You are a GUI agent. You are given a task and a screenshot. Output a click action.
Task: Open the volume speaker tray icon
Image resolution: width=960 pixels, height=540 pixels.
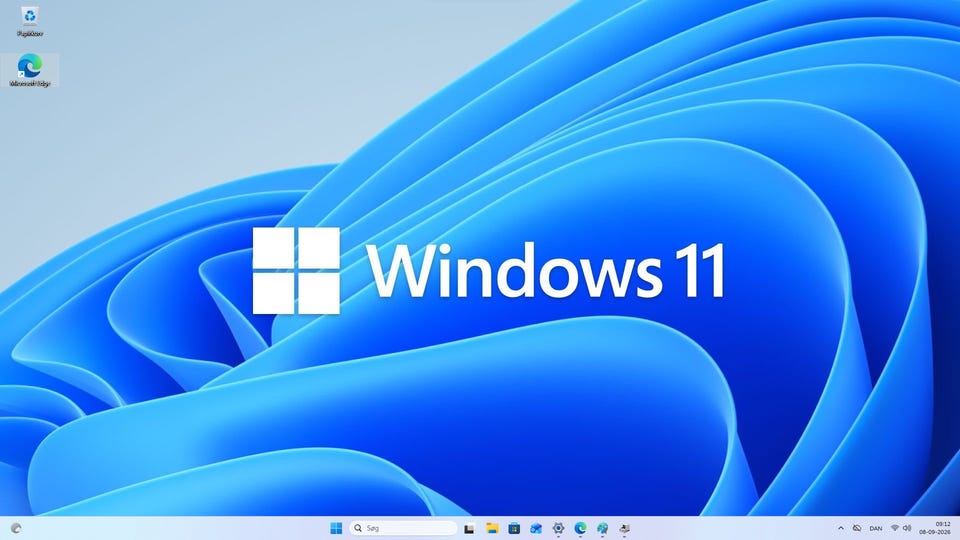(907, 528)
